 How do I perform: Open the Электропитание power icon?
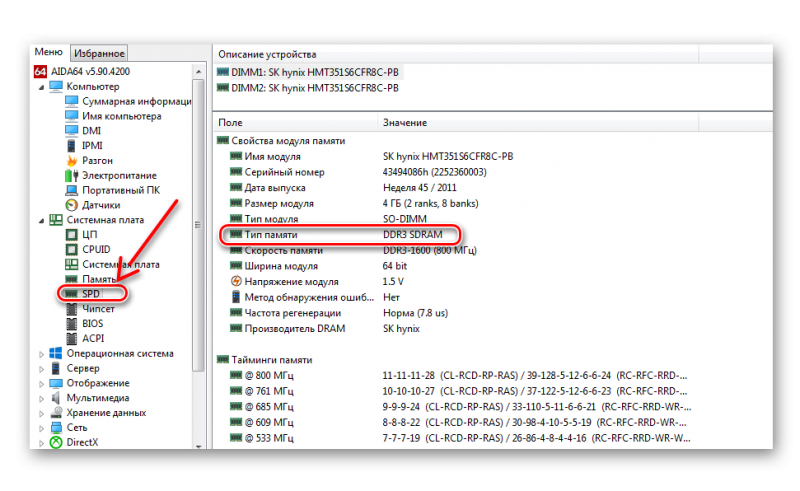[72, 175]
